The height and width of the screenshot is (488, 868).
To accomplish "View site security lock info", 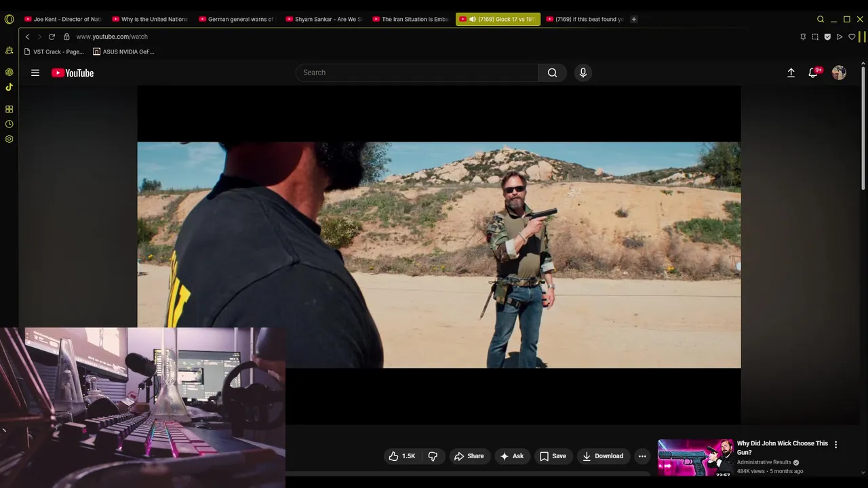I will pos(66,37).
